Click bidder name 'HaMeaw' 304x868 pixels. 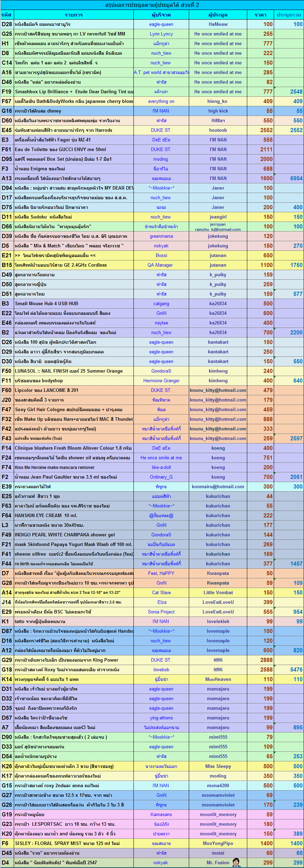click(x=218, y=24)
